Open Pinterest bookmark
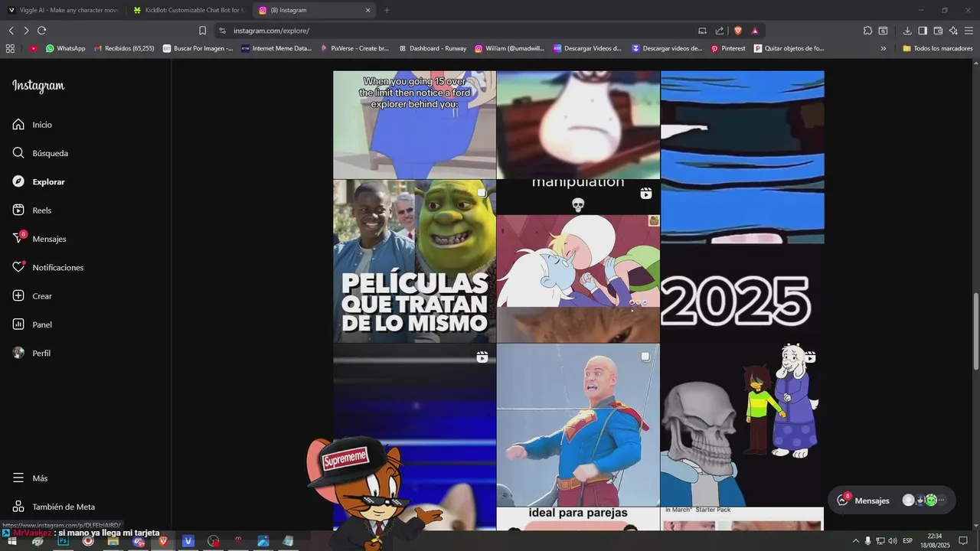Image resolution: width=980 pixels, height=551 pixels. (x=727, y=48)
